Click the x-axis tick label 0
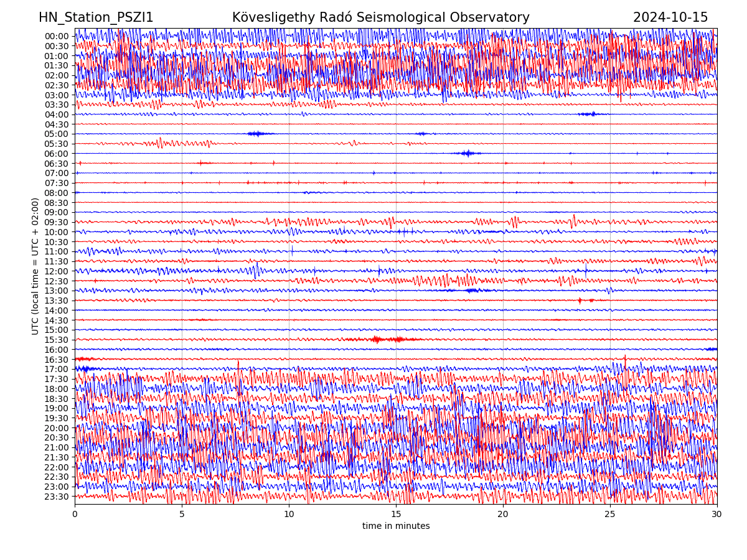The image size is (747, 560). pos(75,514)
